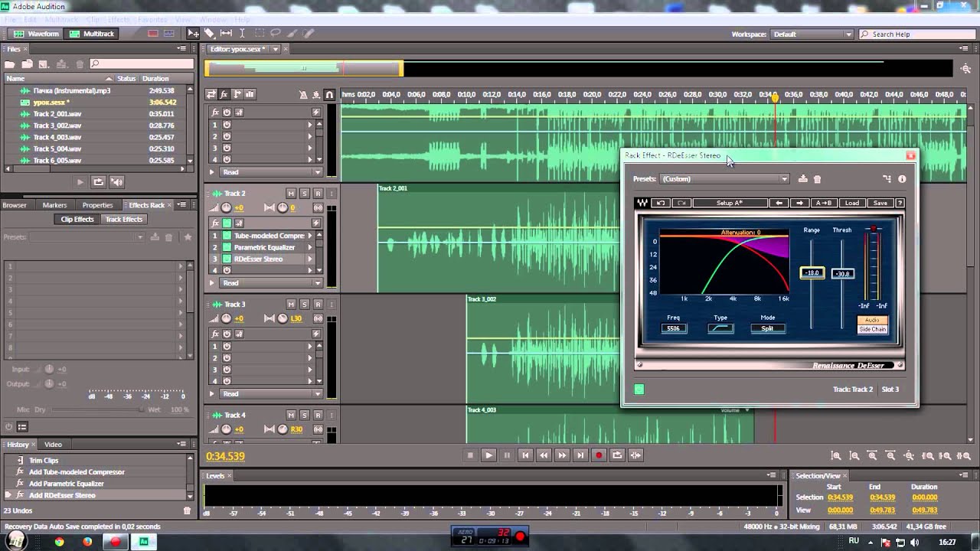Image resolution: width=980 pixels, height=551 pixels.
Task: Open the Markers tab
Action: click(x=54, y=205)
